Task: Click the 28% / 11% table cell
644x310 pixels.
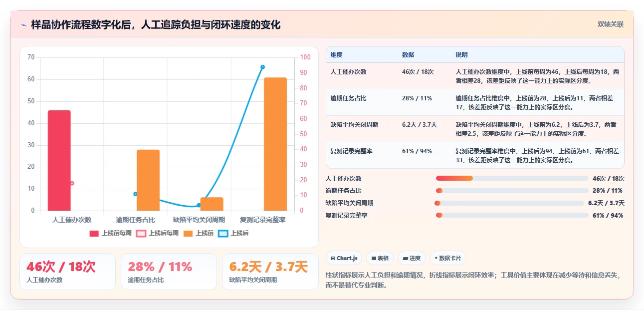Action: 417,98
